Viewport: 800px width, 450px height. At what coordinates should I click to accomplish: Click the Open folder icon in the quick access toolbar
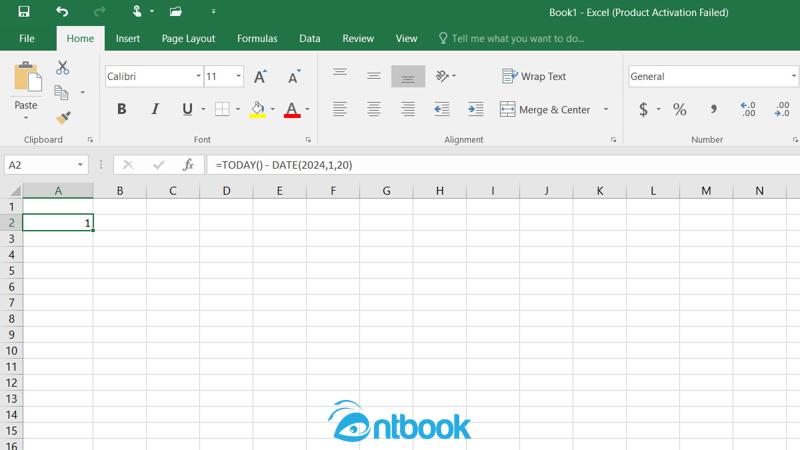pos(176,11)
